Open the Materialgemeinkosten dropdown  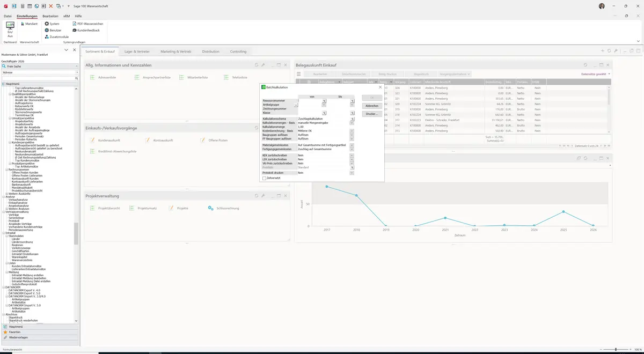[352, 145]
